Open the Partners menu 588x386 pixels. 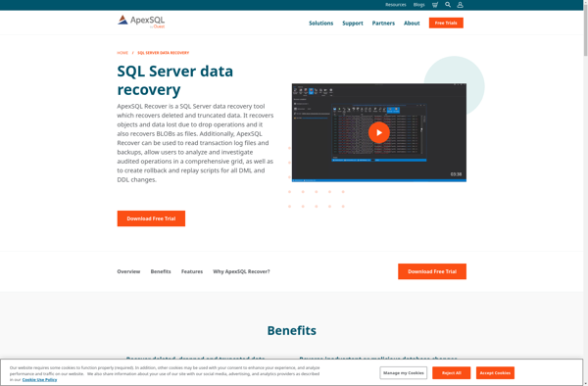point(383,24)
